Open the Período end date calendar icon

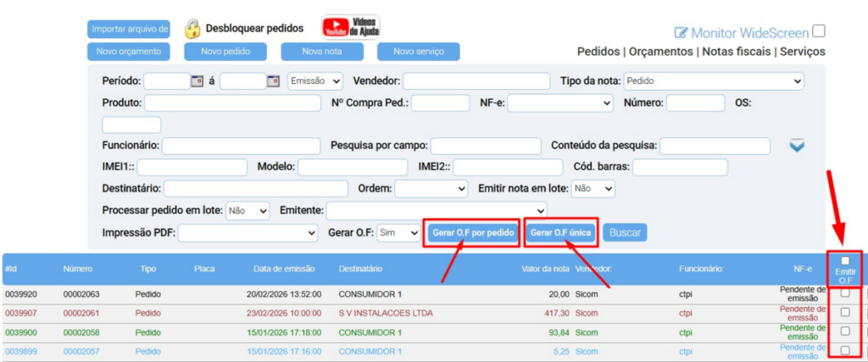point(274,81)
